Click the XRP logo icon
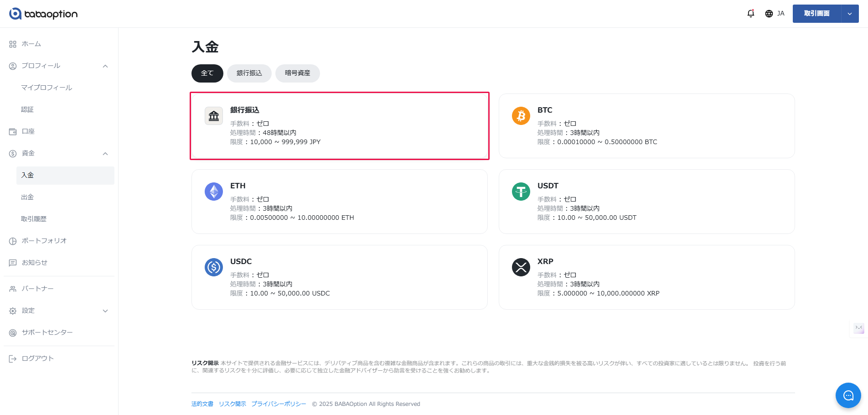Image resolution: width=868 pixels, height=415 pixels. [x=521, y=267]
